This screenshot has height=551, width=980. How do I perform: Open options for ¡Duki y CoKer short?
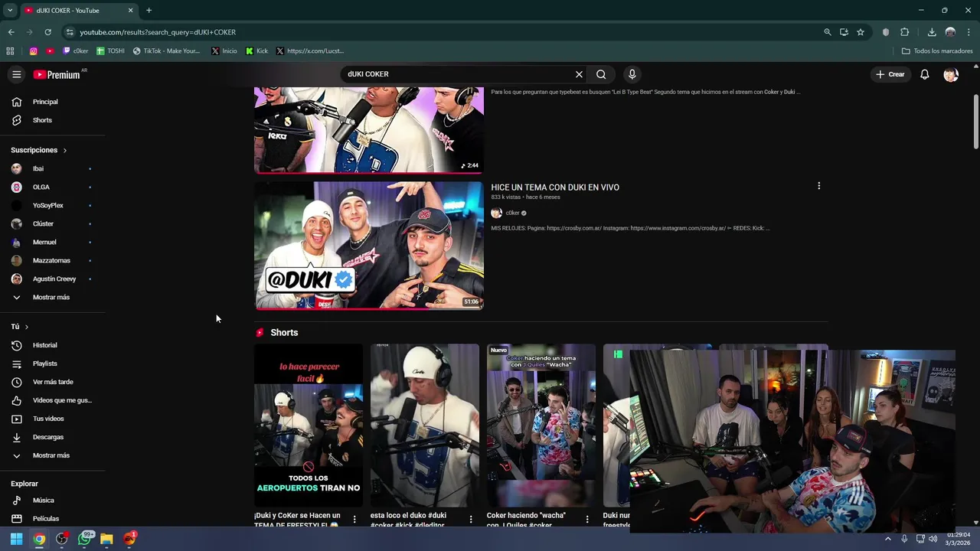(354, 519)
